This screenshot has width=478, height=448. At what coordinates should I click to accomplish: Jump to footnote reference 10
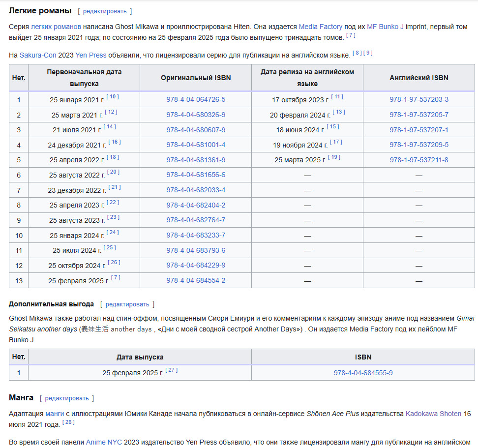pyautogui.click(x=112, y=97)
